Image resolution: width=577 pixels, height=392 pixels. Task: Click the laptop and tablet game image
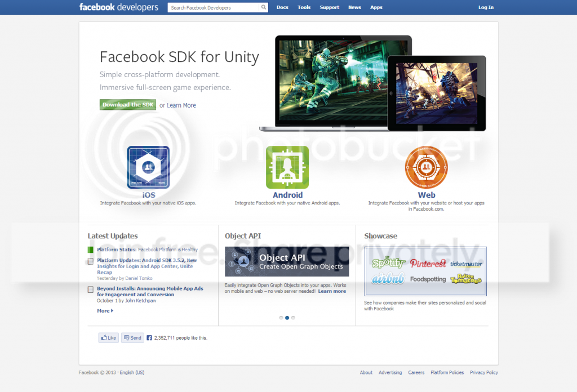(372, 83)
